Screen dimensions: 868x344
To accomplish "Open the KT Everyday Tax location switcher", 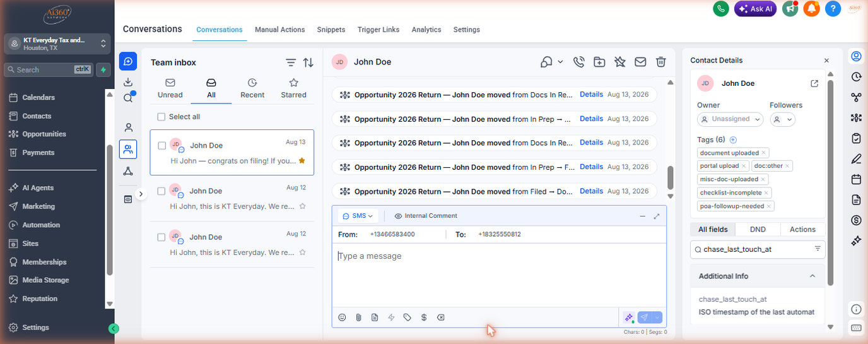I will point(57,44).
